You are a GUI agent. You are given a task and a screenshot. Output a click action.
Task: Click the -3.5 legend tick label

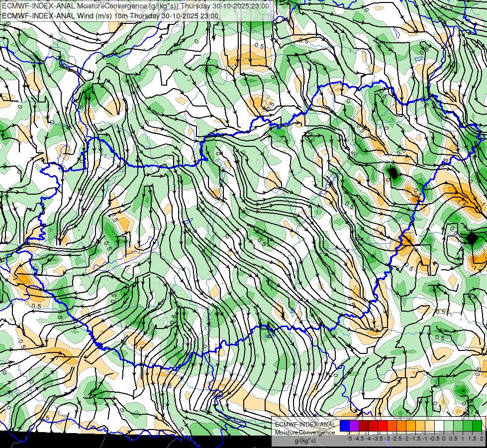378,439
